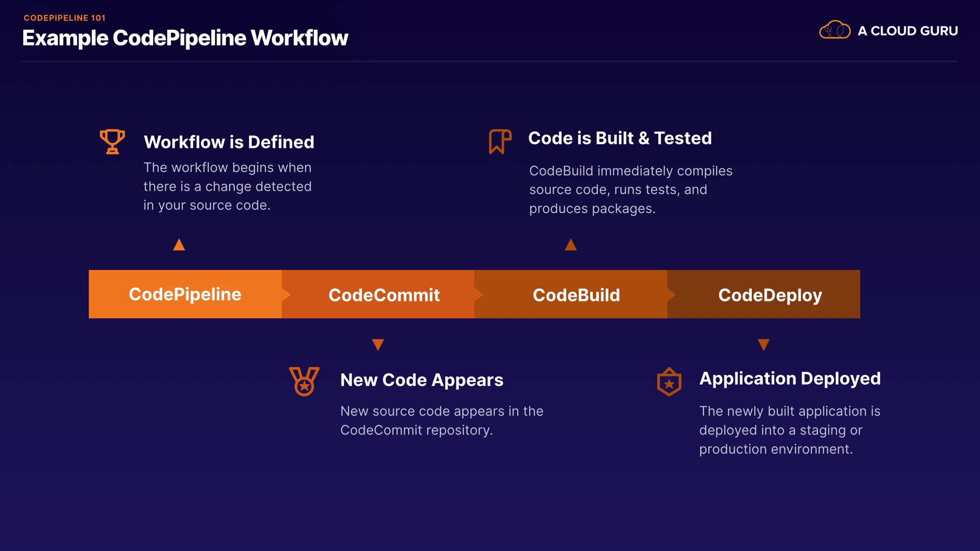Click the down arrow below CodeDeploy
Screen dimensions: 980x551
pos(764,345)
